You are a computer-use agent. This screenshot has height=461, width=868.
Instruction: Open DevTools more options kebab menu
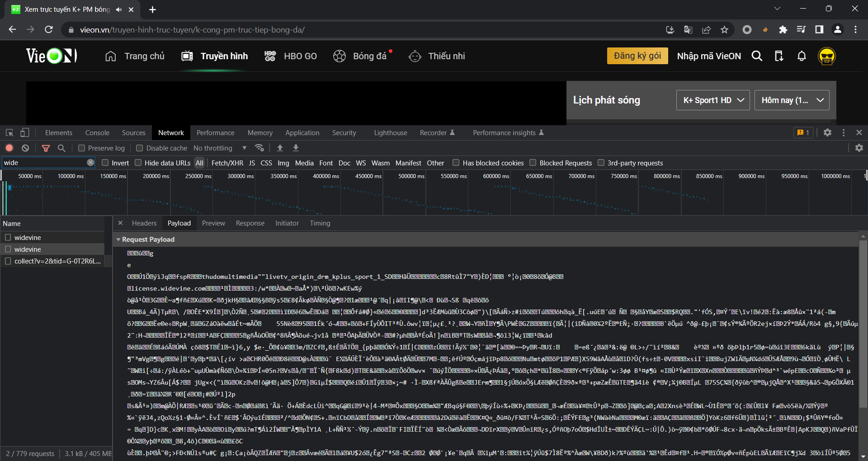pos(844,132)
